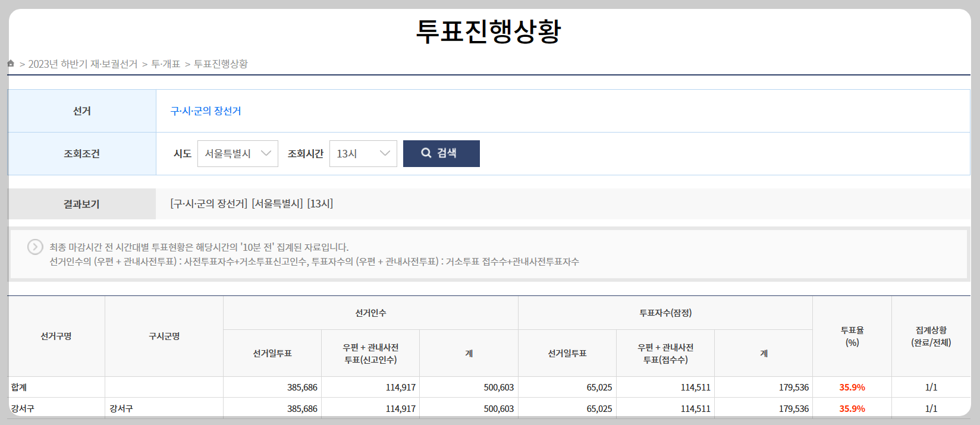The height and width of the screenshot is (425, 980).
Task: Click the 합계 row label
Action: 19,388
